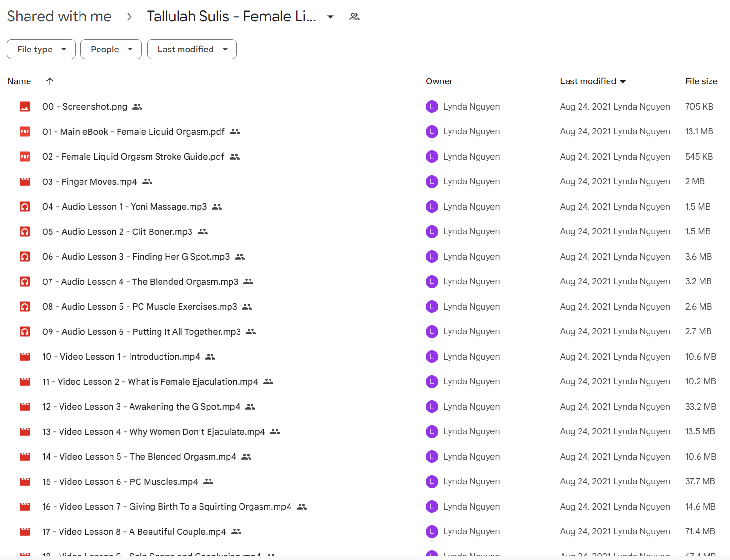Click shared icon next to 17 - A Beautiful Couple.mp4
Screen dimensions: 730x560
point(237,531)
